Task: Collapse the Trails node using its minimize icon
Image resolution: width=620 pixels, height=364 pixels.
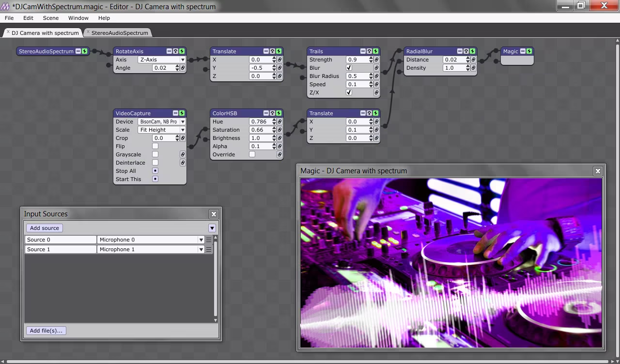Action: 363,51
